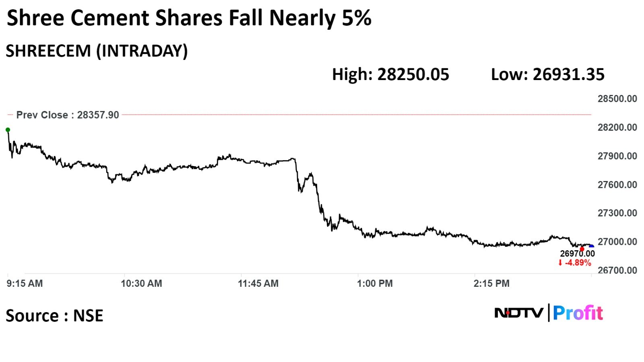Click the Low: 26931.35 value
The image size is (644, 362).
click(547, 75)
